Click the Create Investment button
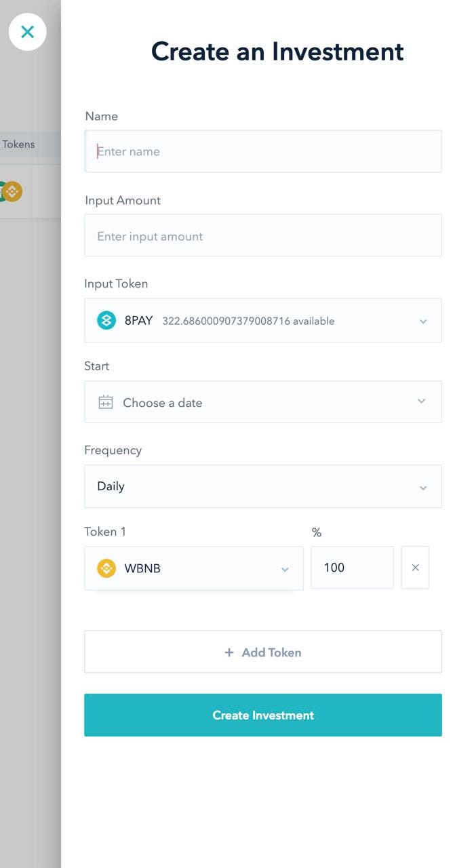The image size is (474, 868). (x=263, y=715)
